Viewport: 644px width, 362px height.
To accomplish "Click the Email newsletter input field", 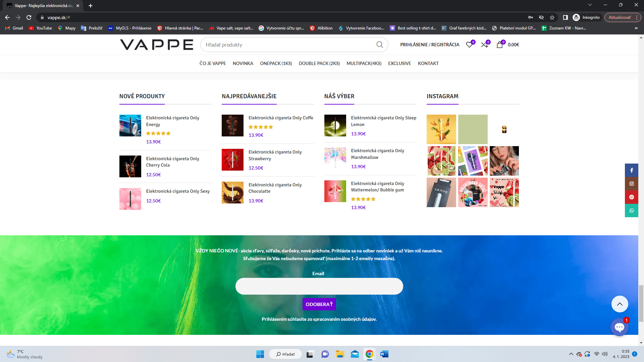I will 319,286.
